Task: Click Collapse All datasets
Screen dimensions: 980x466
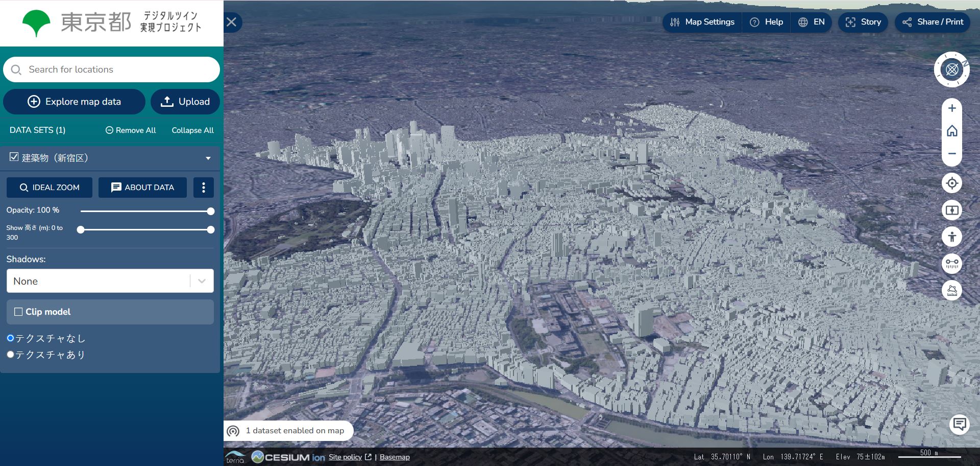Action: point(193,130)
